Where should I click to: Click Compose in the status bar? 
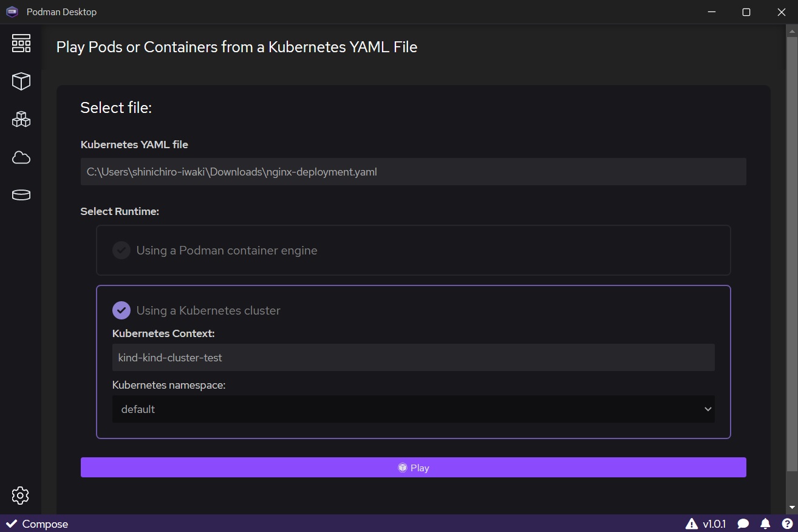pos(38,524)
